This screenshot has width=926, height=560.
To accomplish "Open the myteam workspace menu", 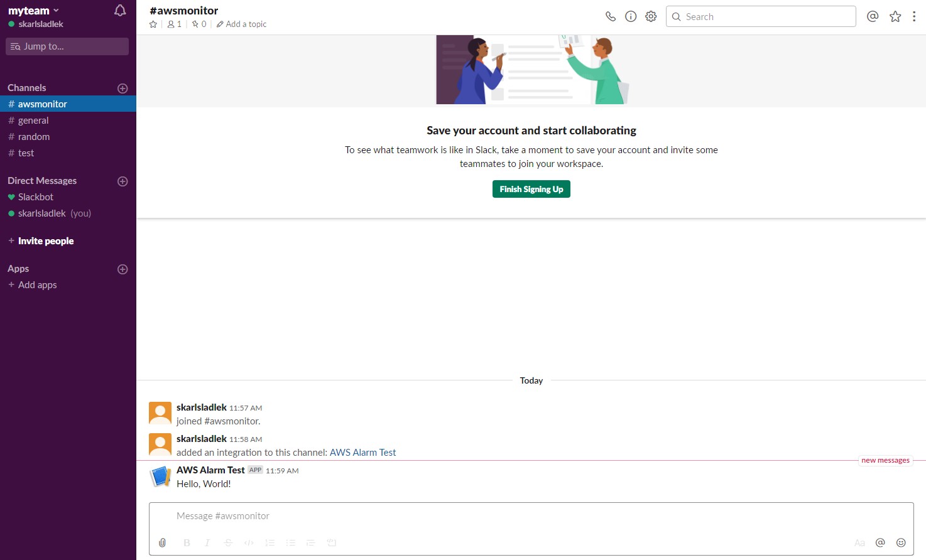I will click(x=33, y=11).
